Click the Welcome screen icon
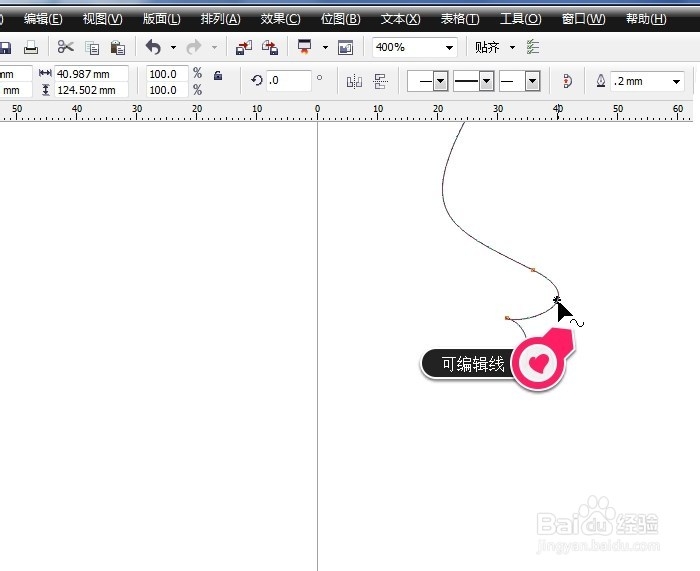Image resolution: width=700 pixels, height=571 pixels. pos(346,47)
